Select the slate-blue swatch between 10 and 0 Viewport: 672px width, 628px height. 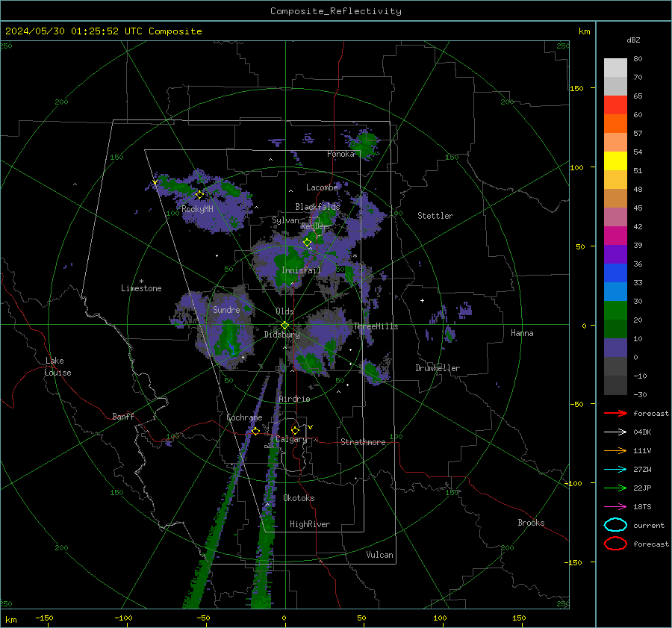[615, 348]
